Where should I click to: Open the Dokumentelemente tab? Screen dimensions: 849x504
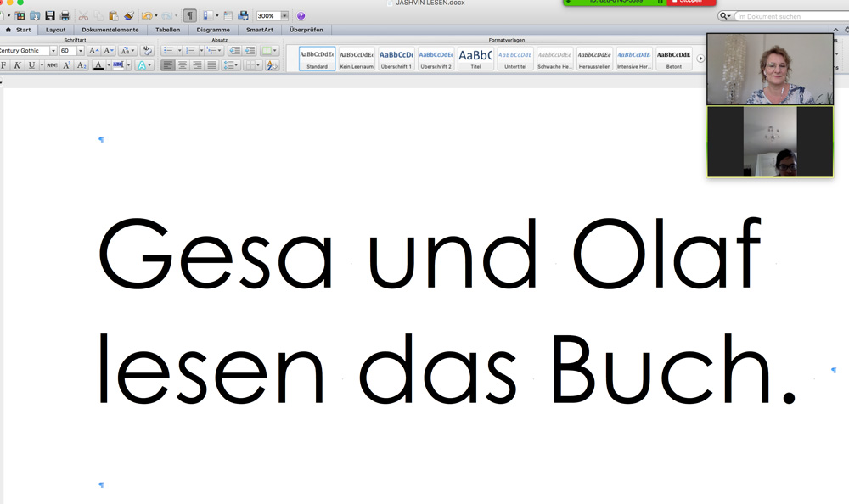(110, 30)
